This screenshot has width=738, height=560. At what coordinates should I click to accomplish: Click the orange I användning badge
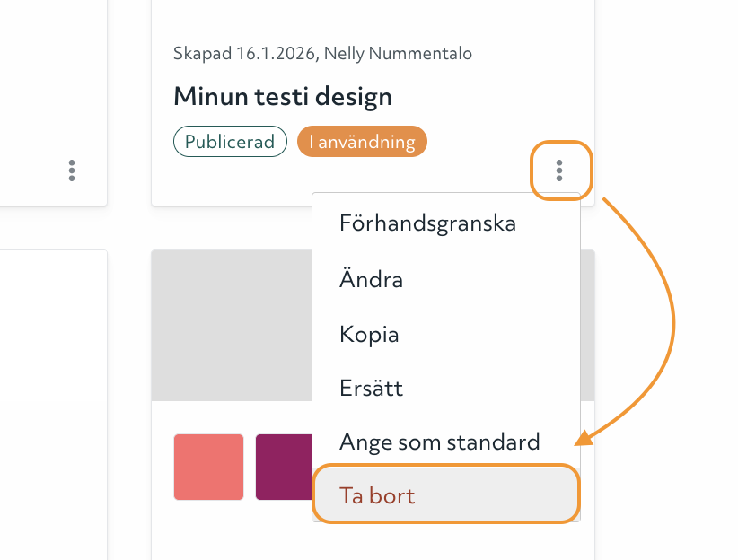(x=362, y=142)
